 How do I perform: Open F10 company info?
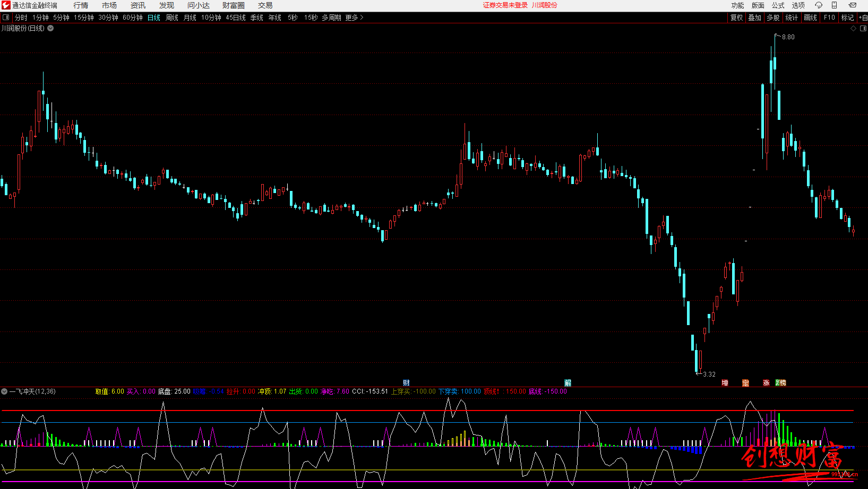click(x=829, y=18)
